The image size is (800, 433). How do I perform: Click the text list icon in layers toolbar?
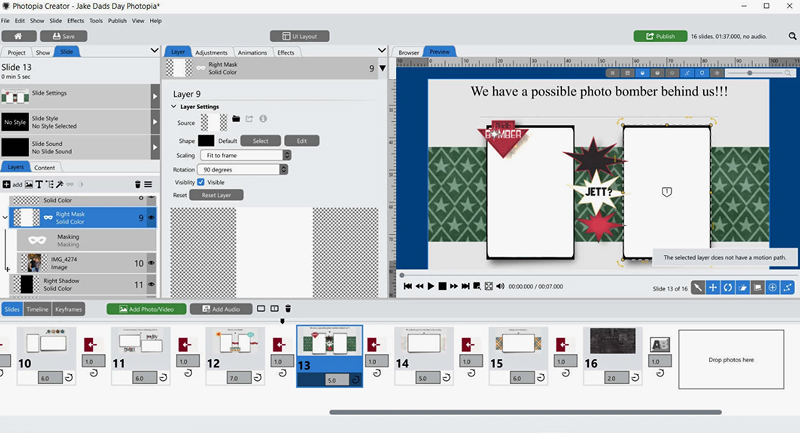(x=49, y=185)
